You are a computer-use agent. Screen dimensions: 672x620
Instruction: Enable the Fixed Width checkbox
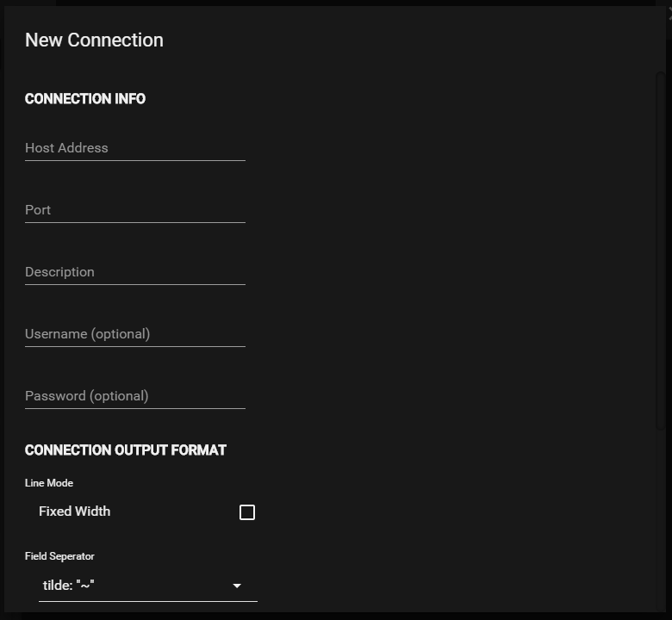tap(247, 512)
